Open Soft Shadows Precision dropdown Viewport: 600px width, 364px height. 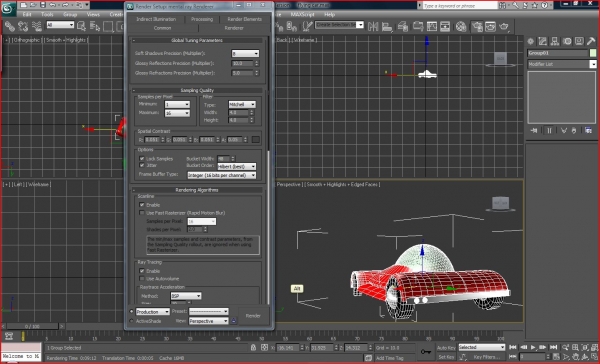[x=245, y=53]
